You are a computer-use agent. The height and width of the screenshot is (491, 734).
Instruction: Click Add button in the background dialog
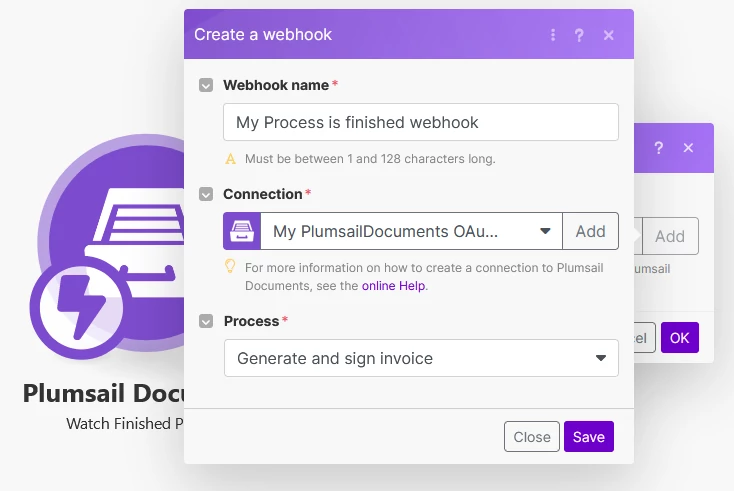(670, 236)
